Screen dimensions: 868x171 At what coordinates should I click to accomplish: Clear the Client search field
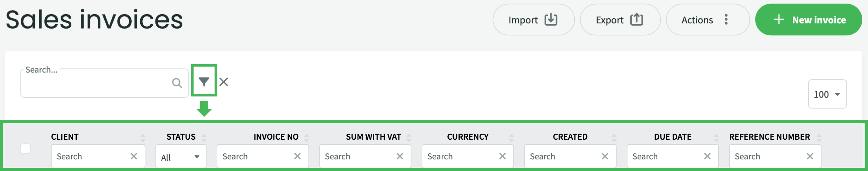point(134,156)
